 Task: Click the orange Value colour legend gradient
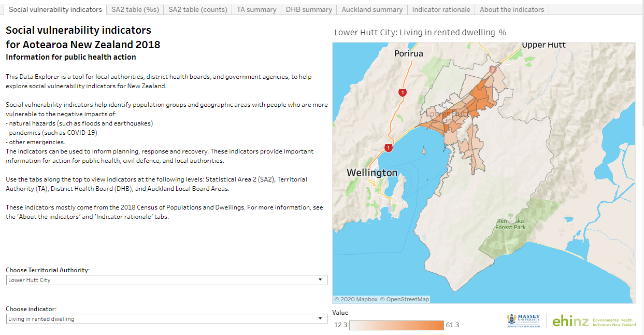pos(396,325)
